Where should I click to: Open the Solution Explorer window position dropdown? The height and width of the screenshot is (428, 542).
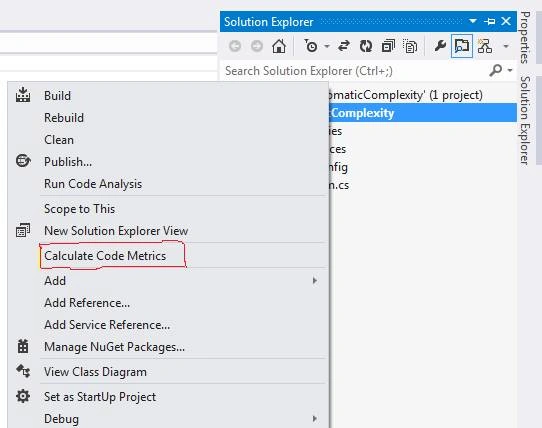[473, 21]
